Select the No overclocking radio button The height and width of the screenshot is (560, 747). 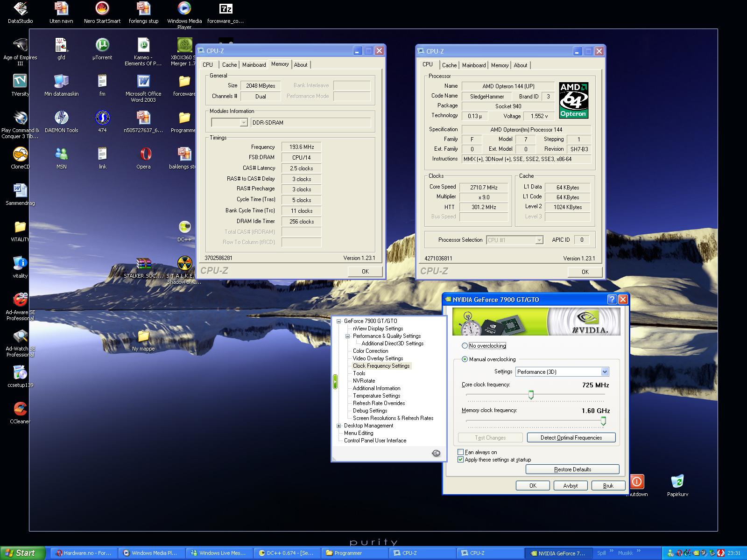click(465, 346)
